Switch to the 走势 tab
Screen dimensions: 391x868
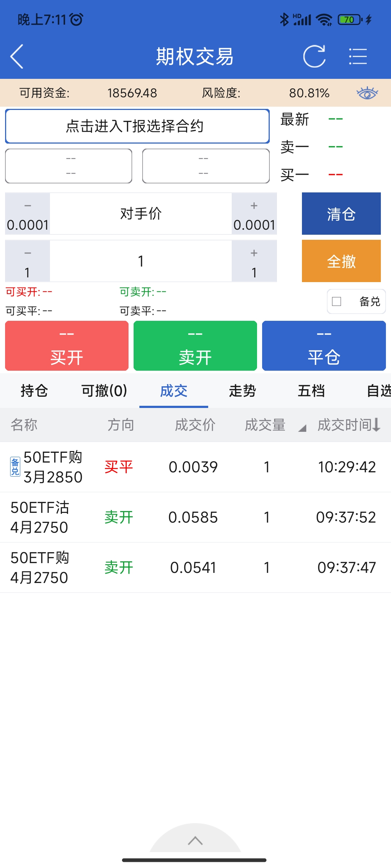tap(242, 391)
